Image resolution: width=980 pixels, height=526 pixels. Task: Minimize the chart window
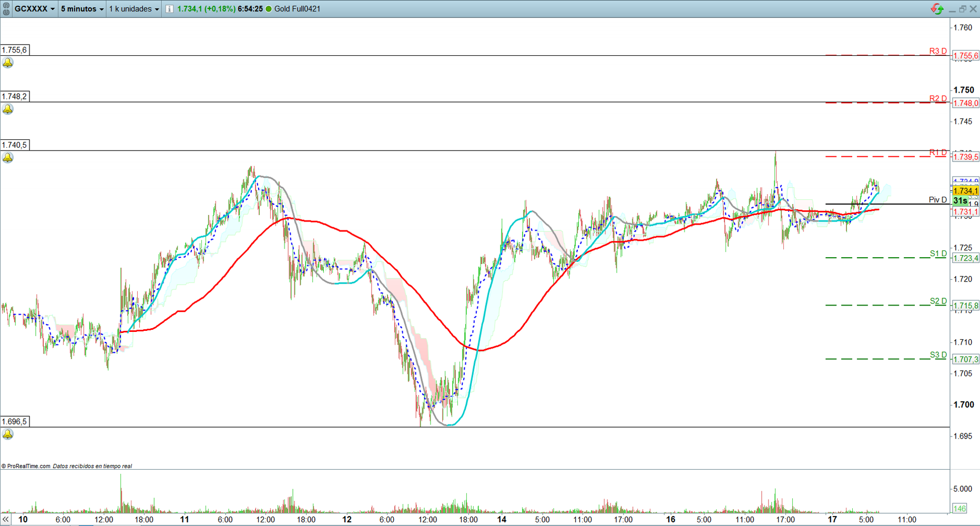pyautogui.click(x=952, y=9)
